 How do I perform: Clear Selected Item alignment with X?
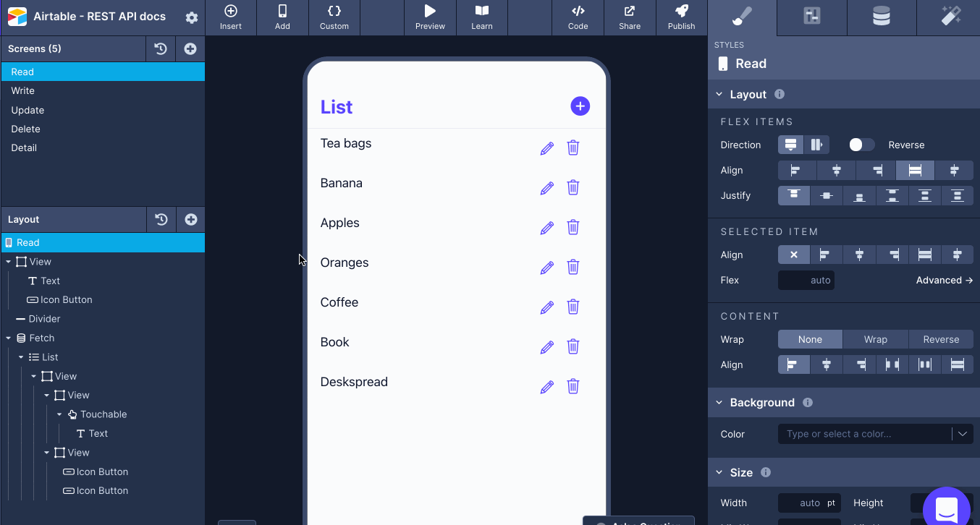794,255
